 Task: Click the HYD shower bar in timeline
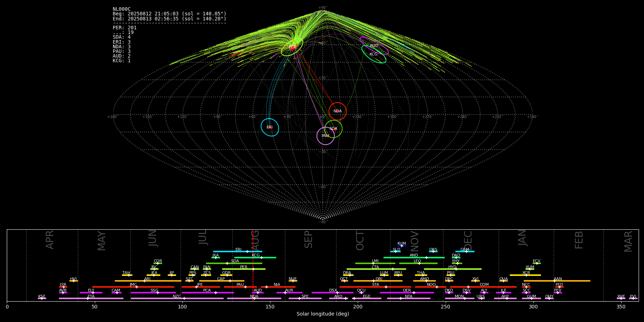(453, 269)
